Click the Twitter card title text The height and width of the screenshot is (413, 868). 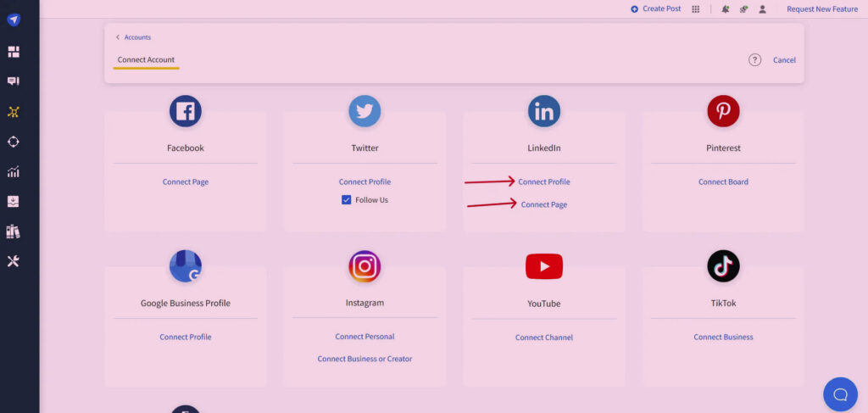pos(364,148)
